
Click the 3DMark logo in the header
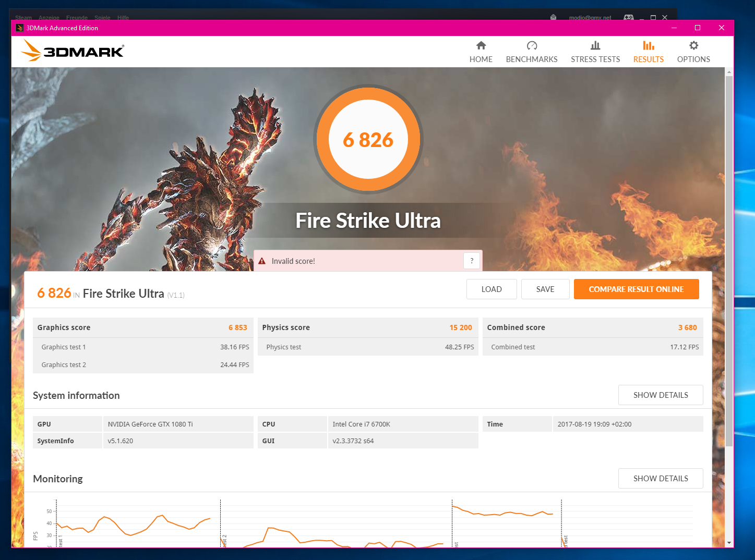coord(73,51)
